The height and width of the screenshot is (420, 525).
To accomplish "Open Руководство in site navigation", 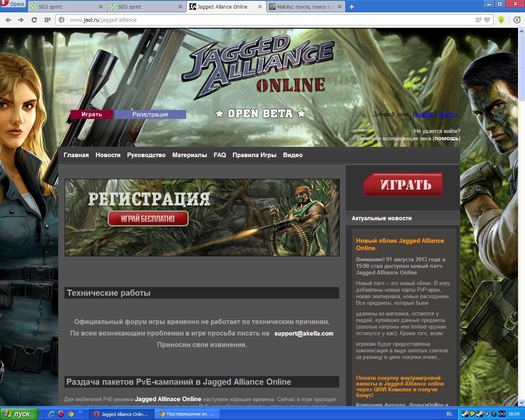I will [x=146, y=155].
